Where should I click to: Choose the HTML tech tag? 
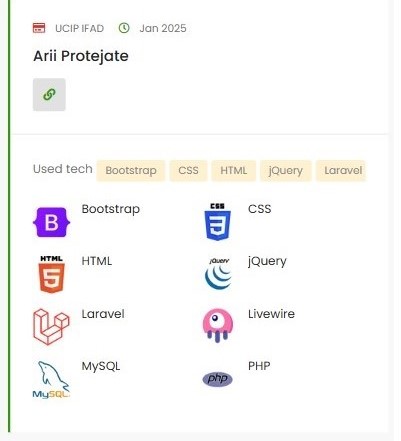234,171
